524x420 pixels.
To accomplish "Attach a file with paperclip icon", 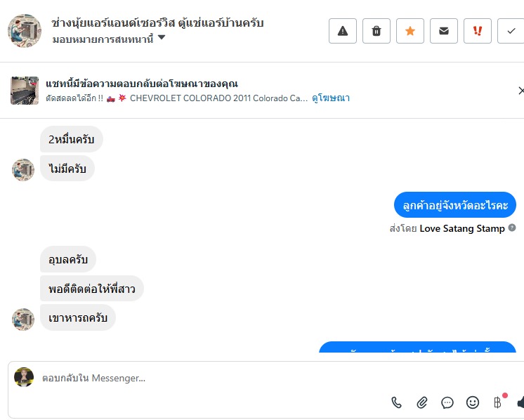I will (422, 402).
